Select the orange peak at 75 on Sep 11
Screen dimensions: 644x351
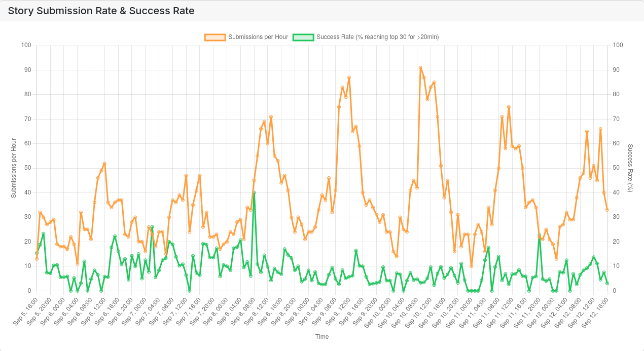pos(509,107)
